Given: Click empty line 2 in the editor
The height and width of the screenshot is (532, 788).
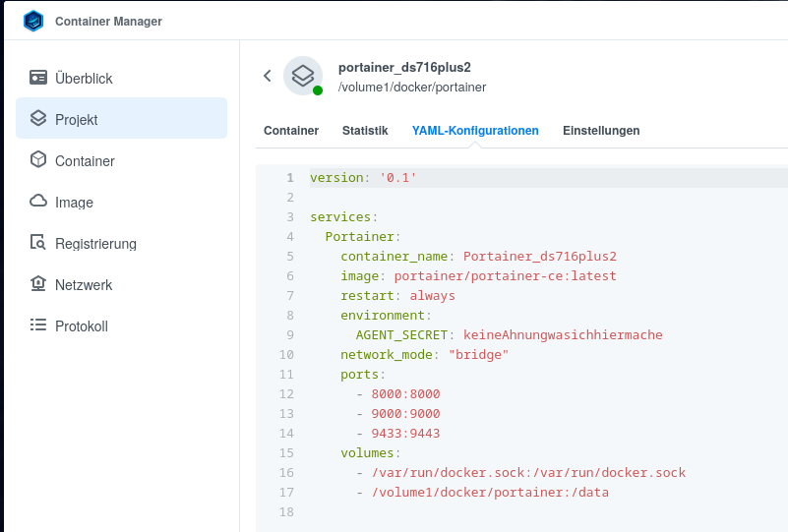Looking at the screenshot, I should (x=549, y=197).
